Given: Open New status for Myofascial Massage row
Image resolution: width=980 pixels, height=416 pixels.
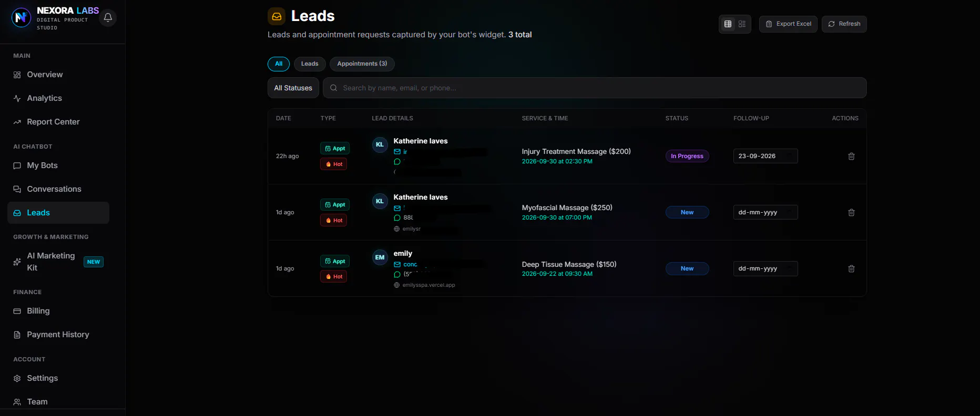Looking at the screenshot, I should tap(687, 212).
